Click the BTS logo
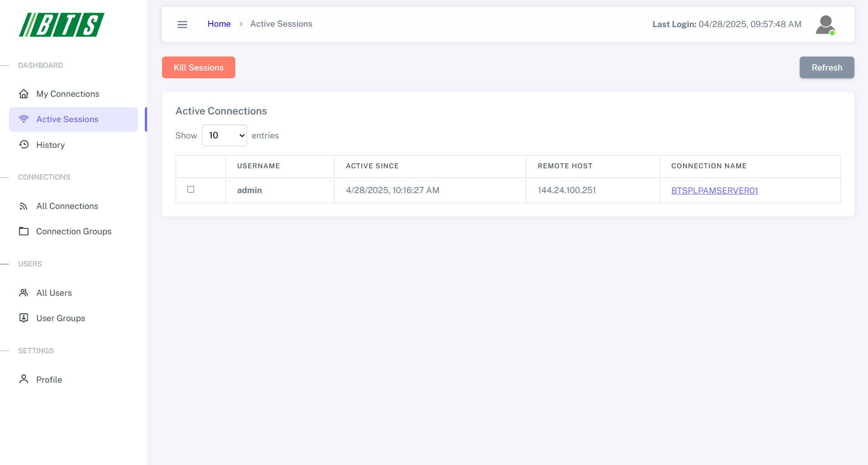 coord(62,24)
